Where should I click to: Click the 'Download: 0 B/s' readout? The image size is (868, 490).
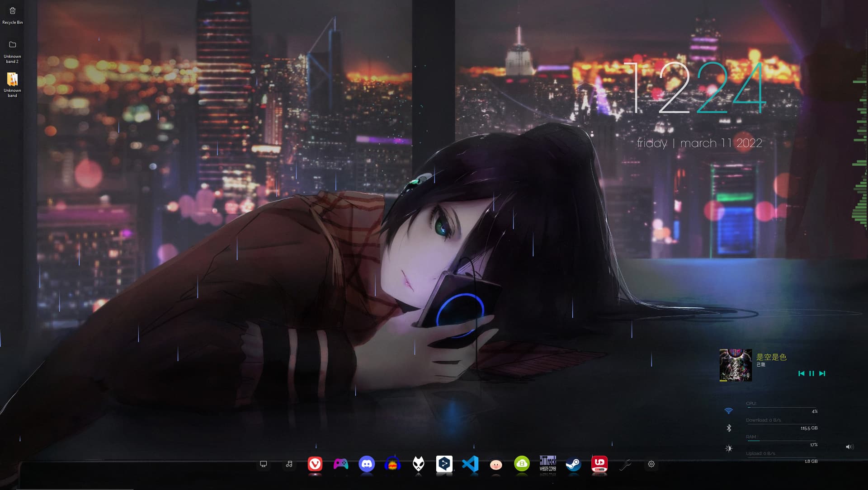(764, 420)
